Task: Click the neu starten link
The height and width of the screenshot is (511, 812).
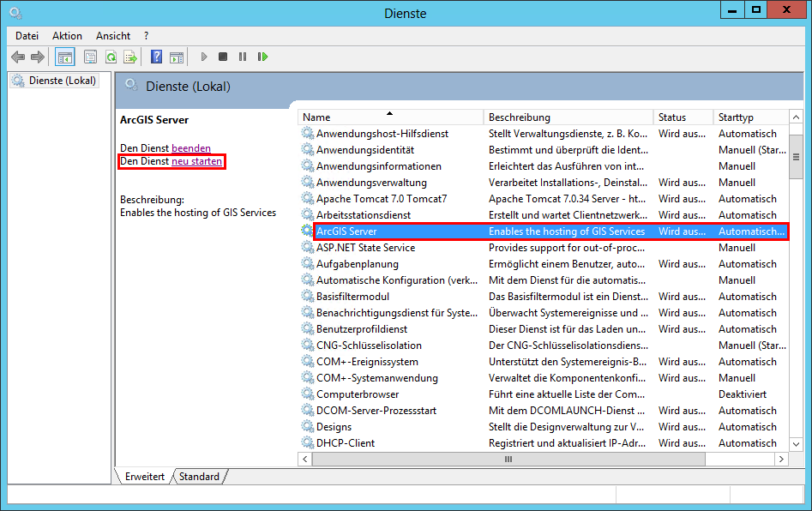Action: point(196,160)
